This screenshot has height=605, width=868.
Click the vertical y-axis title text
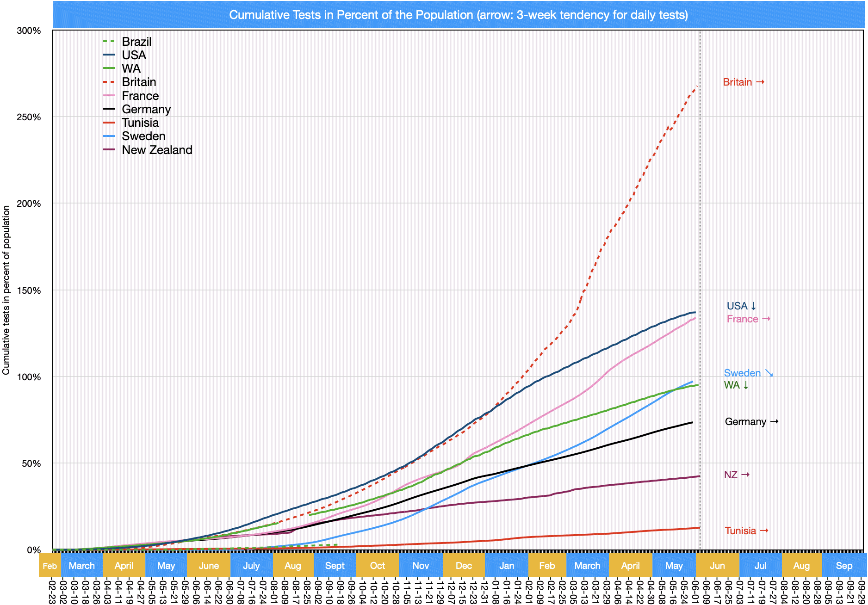6,290
